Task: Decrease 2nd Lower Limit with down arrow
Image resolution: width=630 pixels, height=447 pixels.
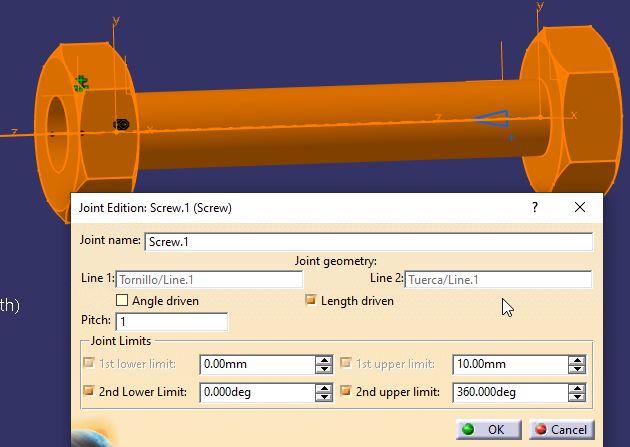Action: pos(324,397)
